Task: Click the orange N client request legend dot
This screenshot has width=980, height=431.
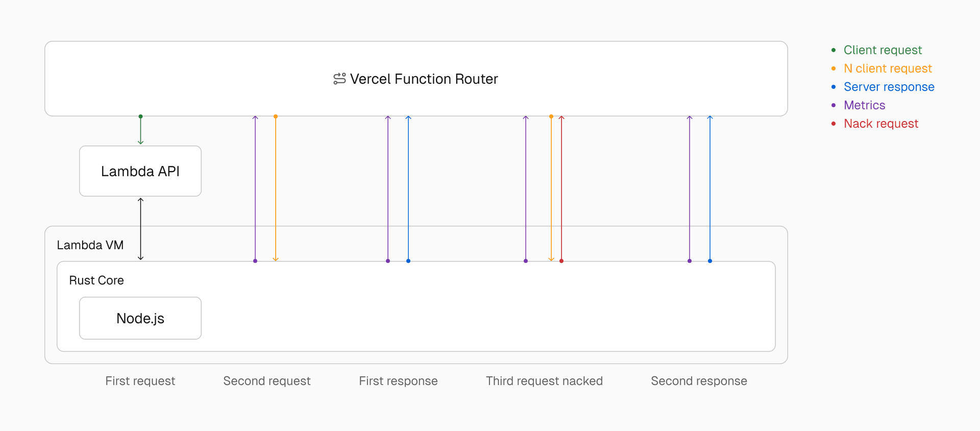Action: [834, 68]
